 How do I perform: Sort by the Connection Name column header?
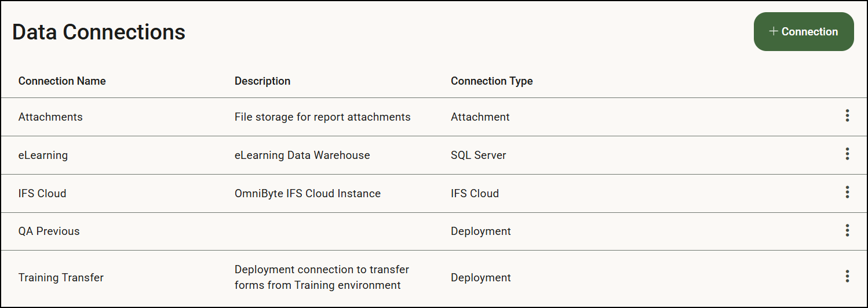tap(62, 81)
